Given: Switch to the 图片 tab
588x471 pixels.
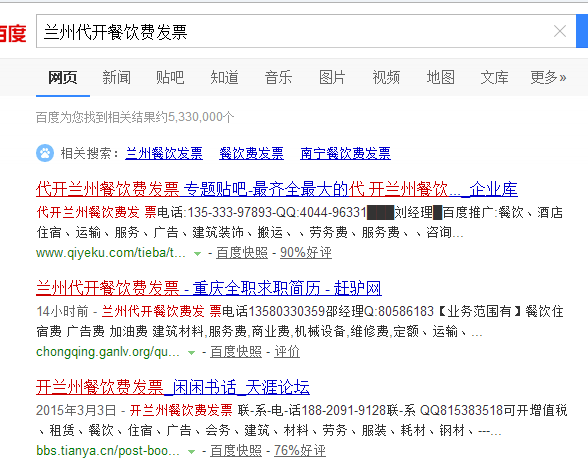Looking at the screenshot, I should pos(332,78).
